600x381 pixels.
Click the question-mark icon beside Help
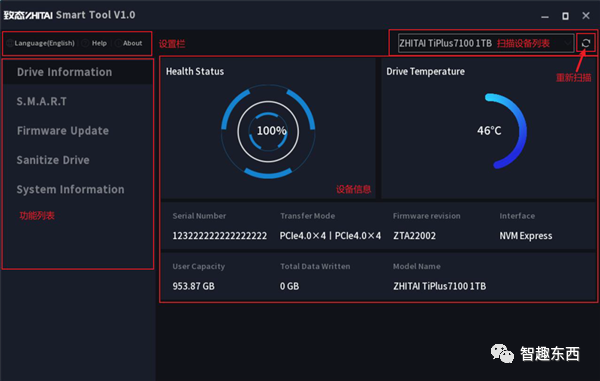(x=85, y=43)
